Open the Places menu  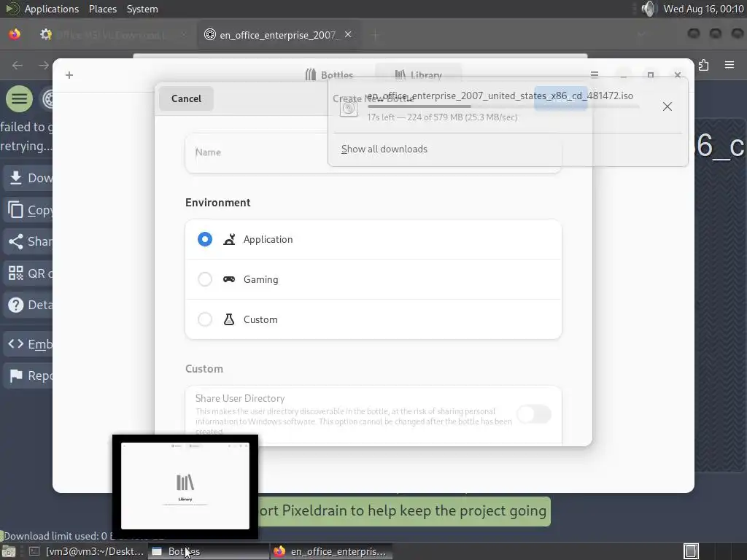(x=102, y=9)
